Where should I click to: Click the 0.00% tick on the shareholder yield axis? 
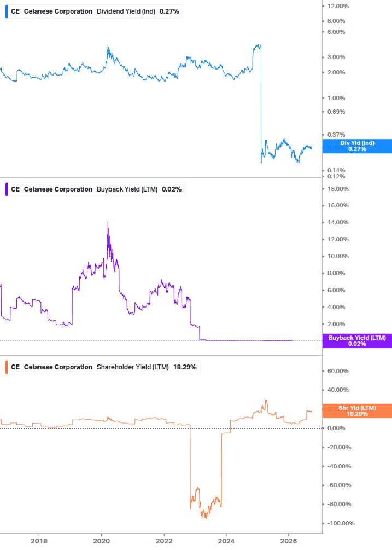point(336,429)
